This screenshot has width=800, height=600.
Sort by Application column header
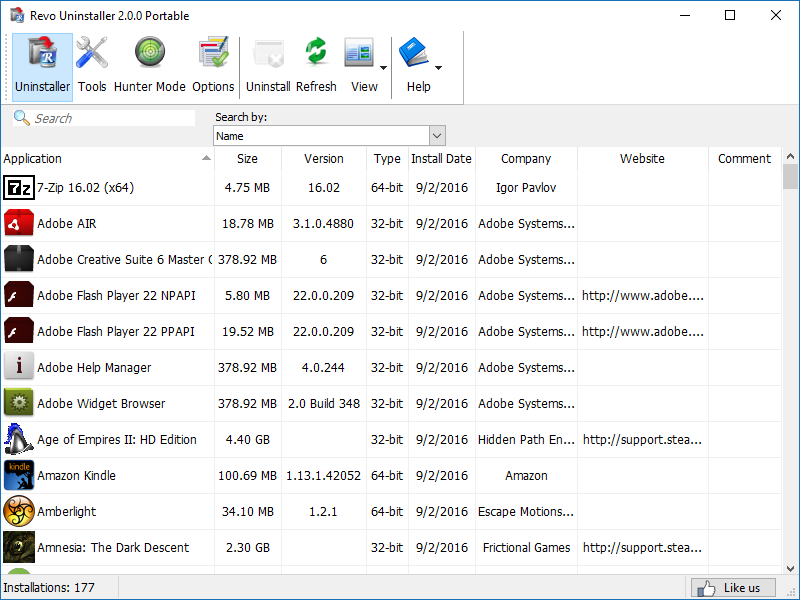[x=100, y=159]
